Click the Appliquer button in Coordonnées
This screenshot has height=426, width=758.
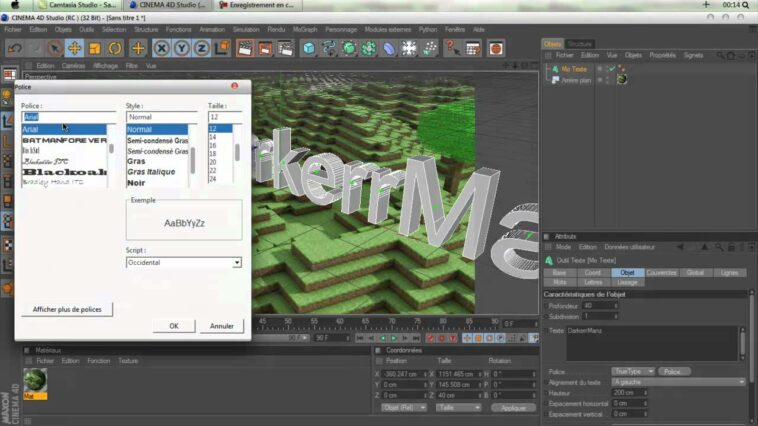click(513, 408)
